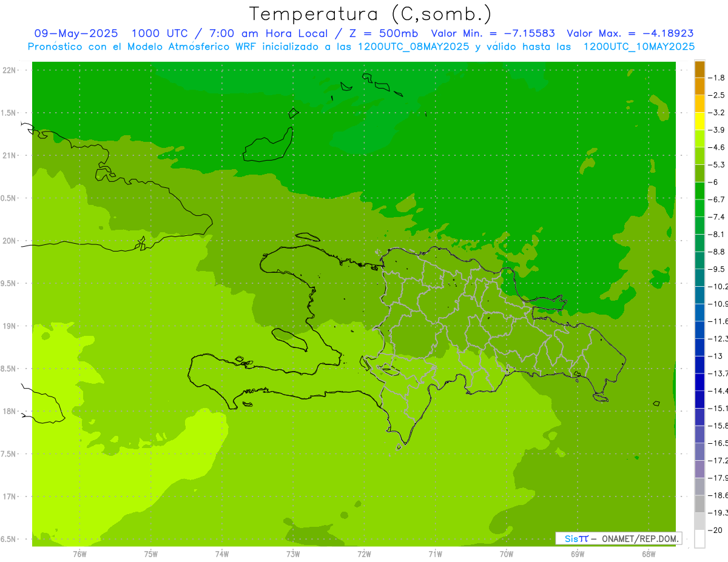This screenshot has height=562, width=728.
Task: Click the '-2.5' colorbar label
Action: [x=716, y=95]
